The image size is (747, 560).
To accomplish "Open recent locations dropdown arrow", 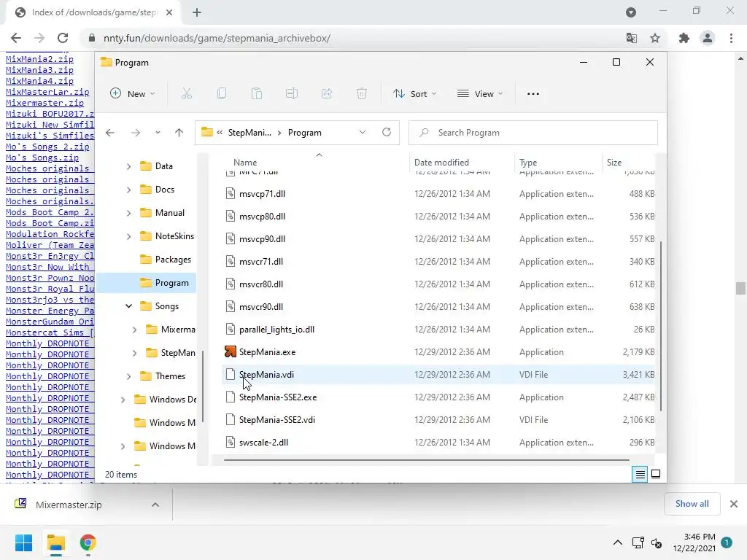I will (x=158, y=133).
